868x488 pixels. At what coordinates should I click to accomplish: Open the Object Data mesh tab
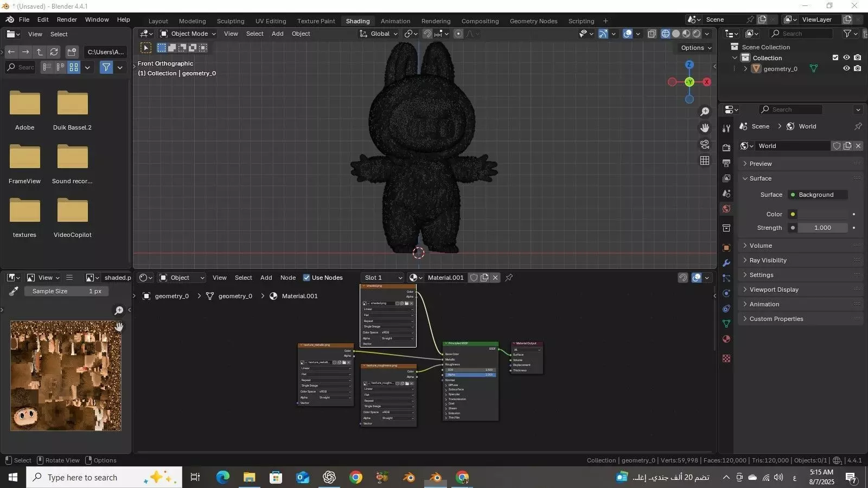(x=726, y=324)
